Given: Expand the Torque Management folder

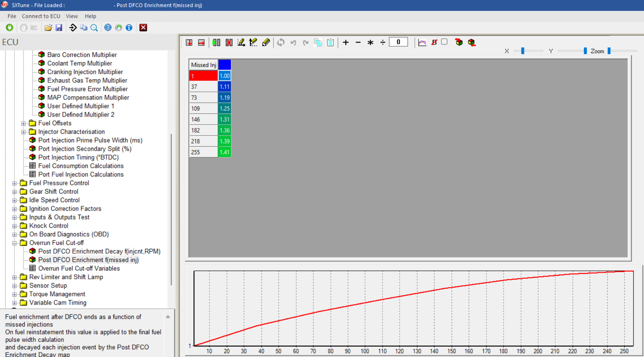Looking at the screenshot, I should coord(14,294).
